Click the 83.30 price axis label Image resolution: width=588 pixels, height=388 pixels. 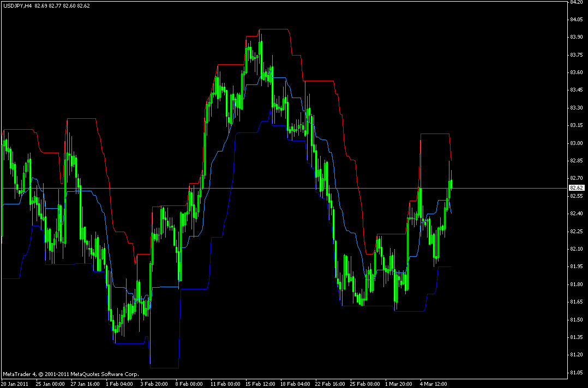tap(576, 108)
